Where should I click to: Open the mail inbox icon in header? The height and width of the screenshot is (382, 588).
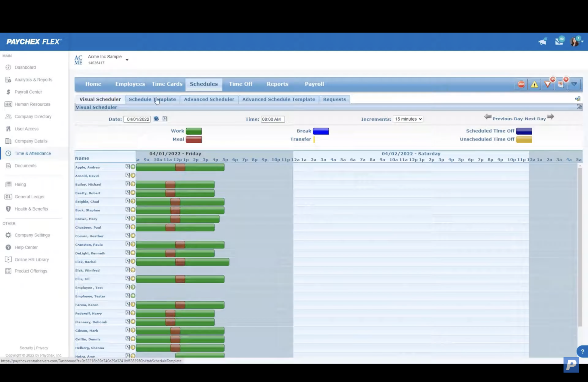(559, 42)
